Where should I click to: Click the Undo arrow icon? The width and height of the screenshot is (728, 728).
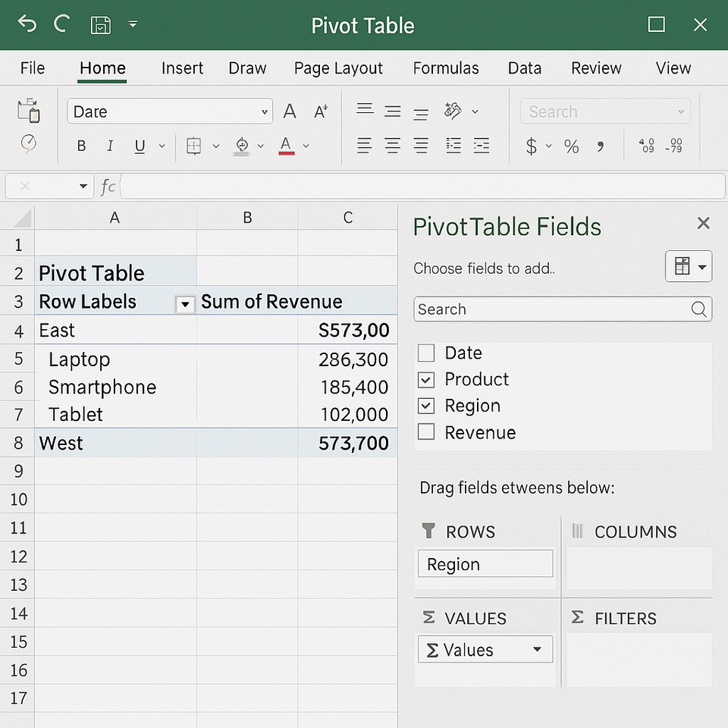pos(27,24)
